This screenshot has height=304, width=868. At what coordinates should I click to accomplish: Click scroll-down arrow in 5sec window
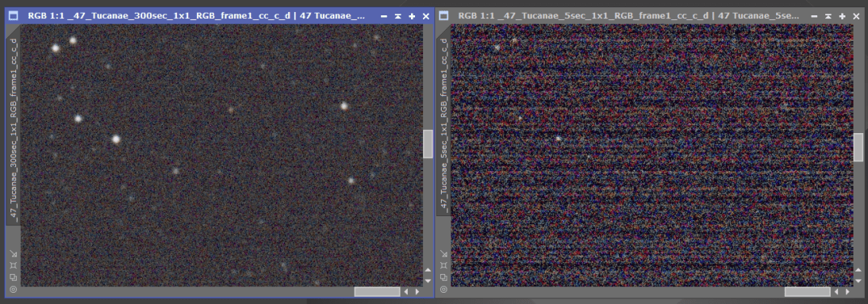click(858, 281)
